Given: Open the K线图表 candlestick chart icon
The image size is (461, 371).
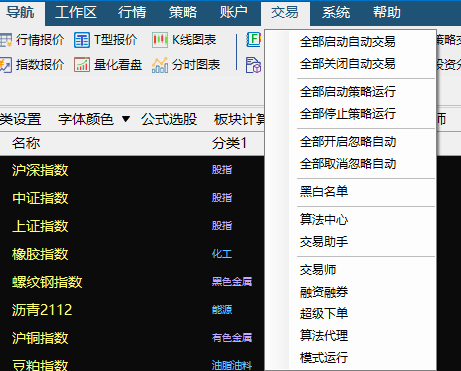Looking at the screenshot, I should coord(160,40).
